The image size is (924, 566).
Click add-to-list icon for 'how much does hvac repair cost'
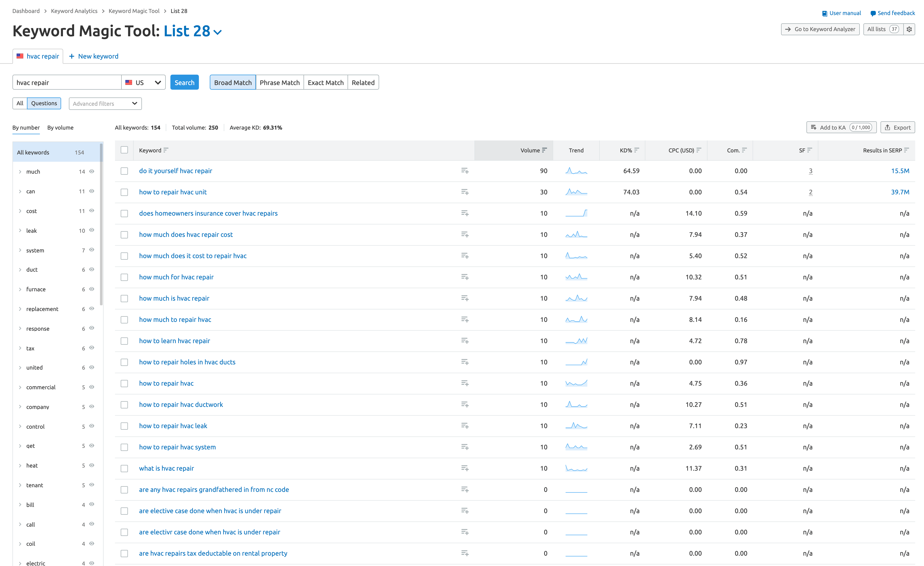click(465, 235)
